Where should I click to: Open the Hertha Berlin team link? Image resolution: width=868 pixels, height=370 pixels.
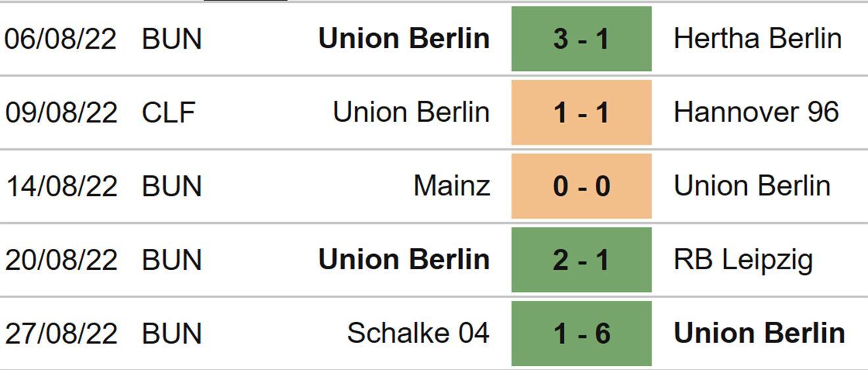pos(758,39)
